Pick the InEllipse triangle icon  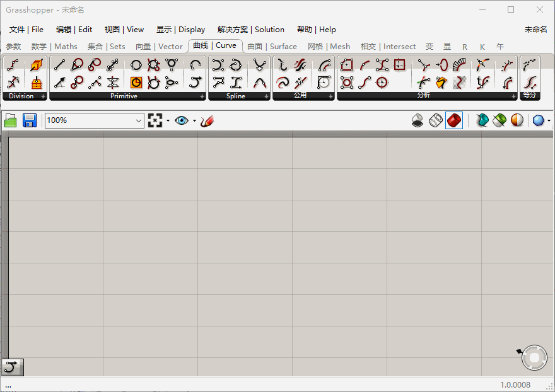coord(172,83)
